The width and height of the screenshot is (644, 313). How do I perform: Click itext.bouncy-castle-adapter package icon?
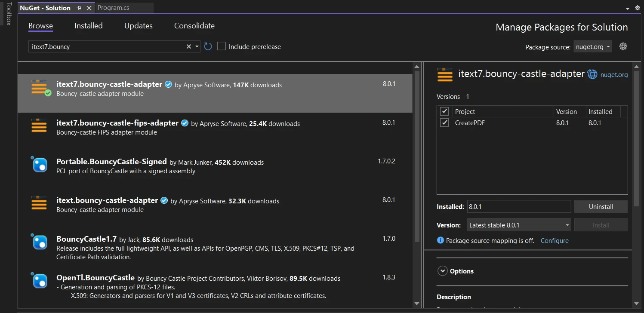[39, 203]
